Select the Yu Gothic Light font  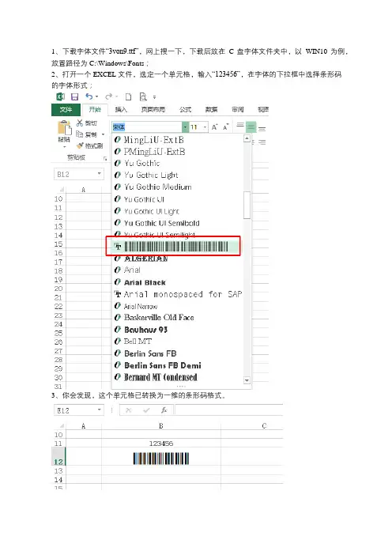(178, 176)
